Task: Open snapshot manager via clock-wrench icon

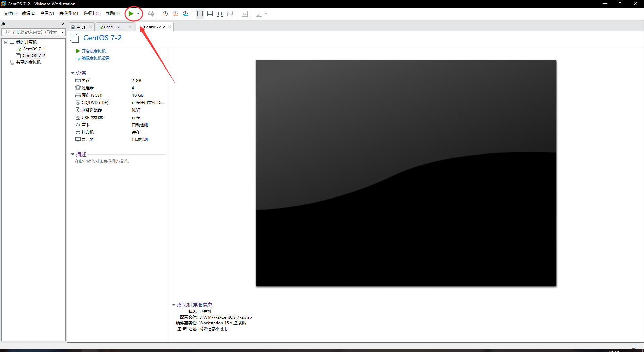Action: pyautogui.click(x=185, y=14)
